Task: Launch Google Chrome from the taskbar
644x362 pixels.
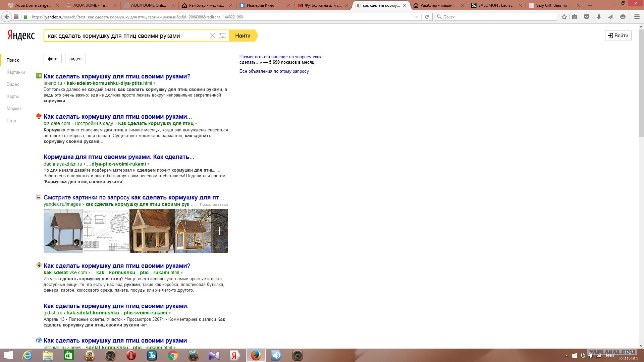Action: coord(173,355)
